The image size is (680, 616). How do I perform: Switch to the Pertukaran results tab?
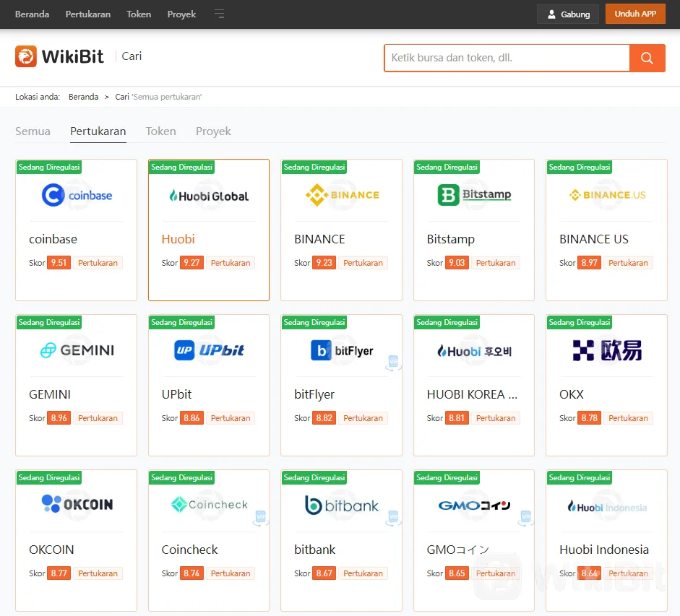click(98, 131)
